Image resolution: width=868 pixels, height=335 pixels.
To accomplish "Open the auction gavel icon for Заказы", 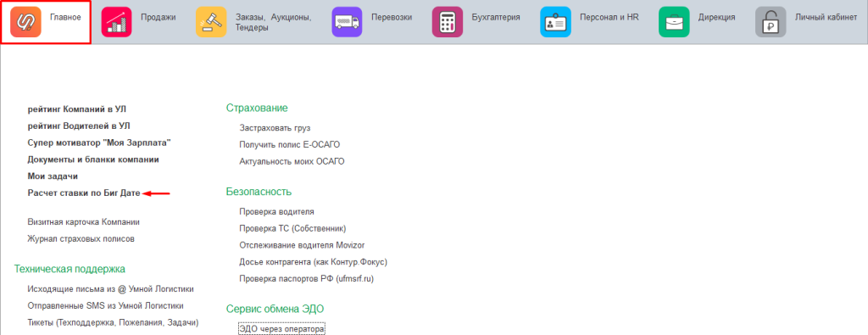I will 211,22.
